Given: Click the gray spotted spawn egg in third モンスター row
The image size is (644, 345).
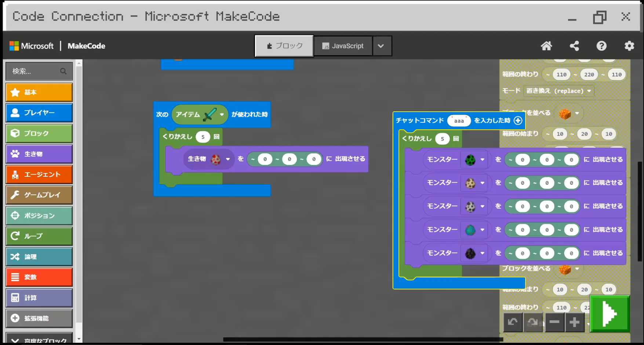Looking at the screenshot, I should 470,206.
